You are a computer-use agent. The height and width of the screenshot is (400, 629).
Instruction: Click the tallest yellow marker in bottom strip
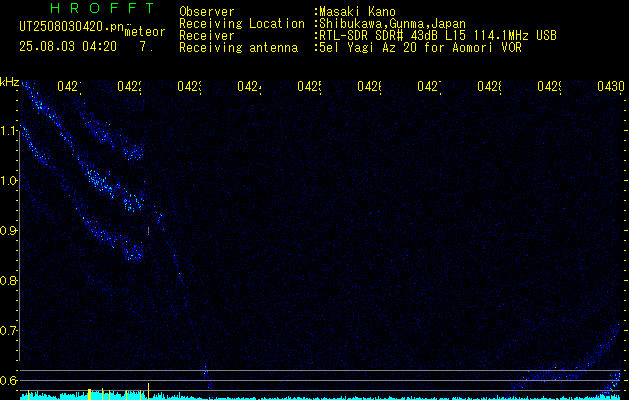pyautogui.click(x=148, y=391)
